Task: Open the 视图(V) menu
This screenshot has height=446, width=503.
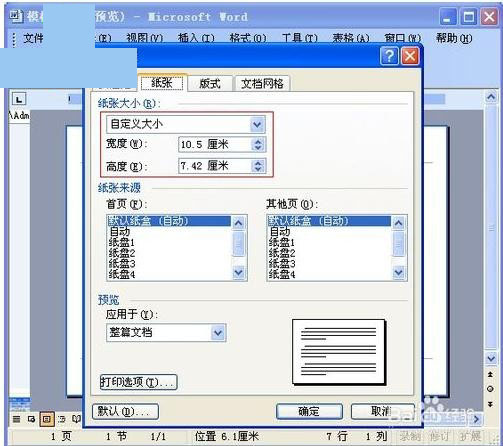Action: 144,39
